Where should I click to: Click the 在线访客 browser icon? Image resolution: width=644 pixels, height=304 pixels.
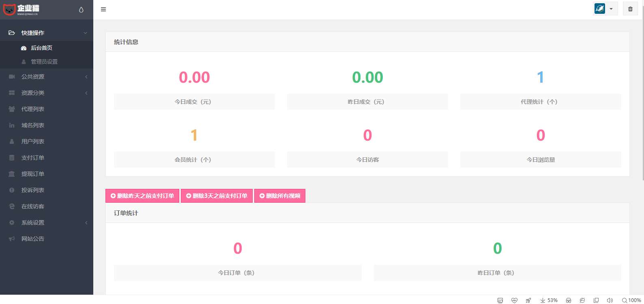(x=12, y=206)
